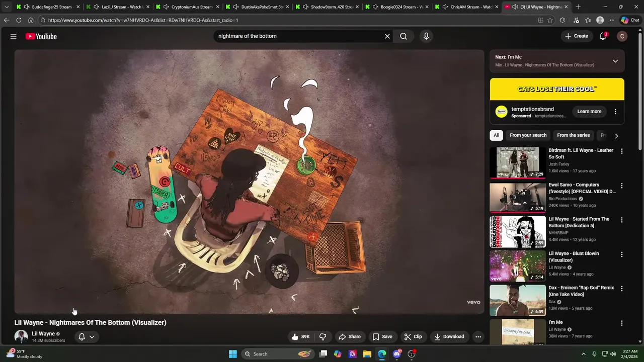Open YouTube notifications bell
This screenshot has width=644, height=362.
[x=603, y=36]
